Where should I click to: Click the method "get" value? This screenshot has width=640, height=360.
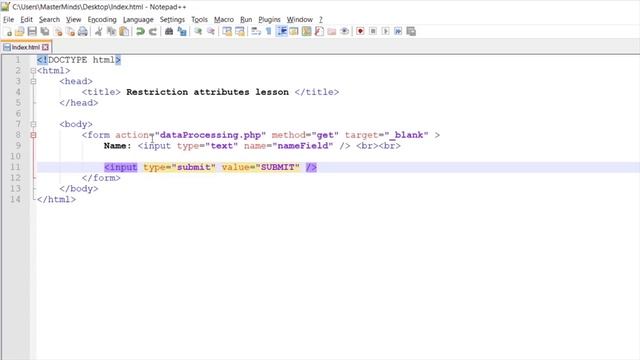click(x=325, y=135)
